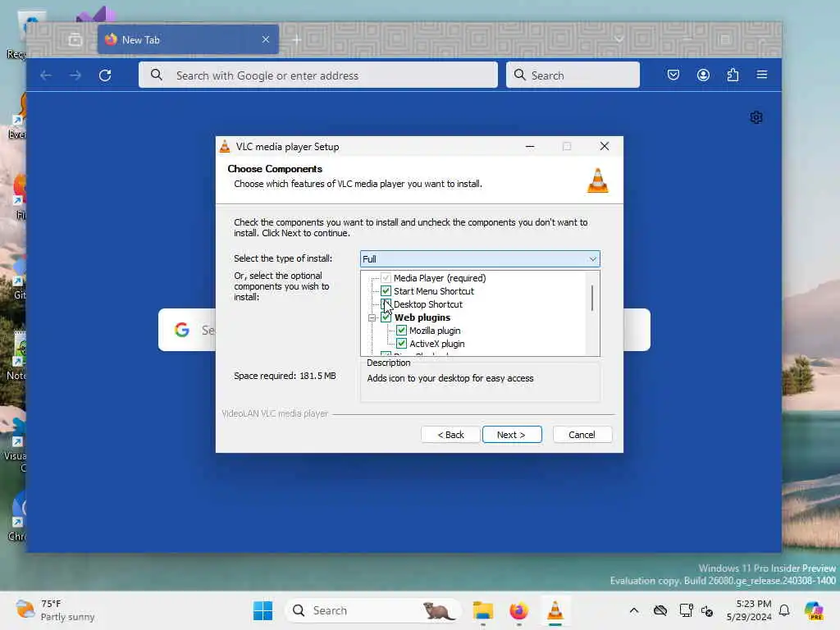Click the muted volume tray icon
Image resolution: width=840 pixels, height=630 pixels.
click(x=707, y=610)
